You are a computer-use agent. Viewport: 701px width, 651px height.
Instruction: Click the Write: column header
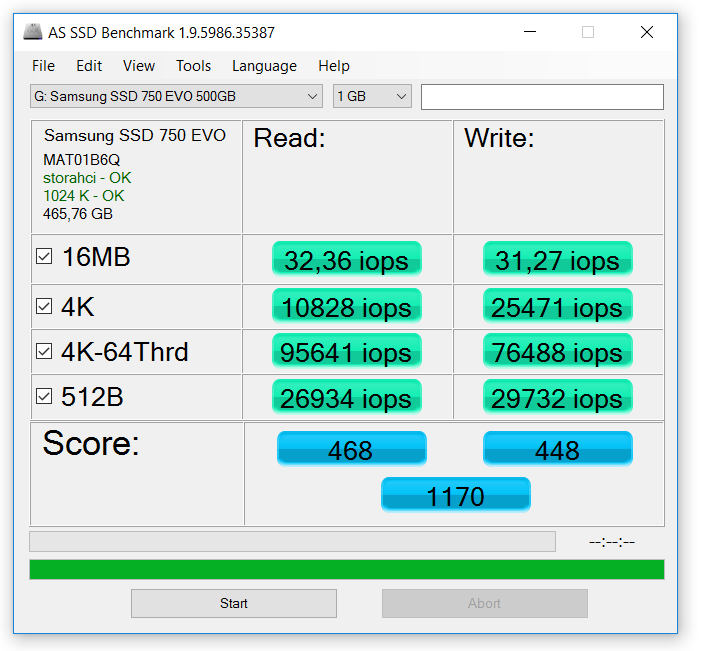tap(499, 138)
